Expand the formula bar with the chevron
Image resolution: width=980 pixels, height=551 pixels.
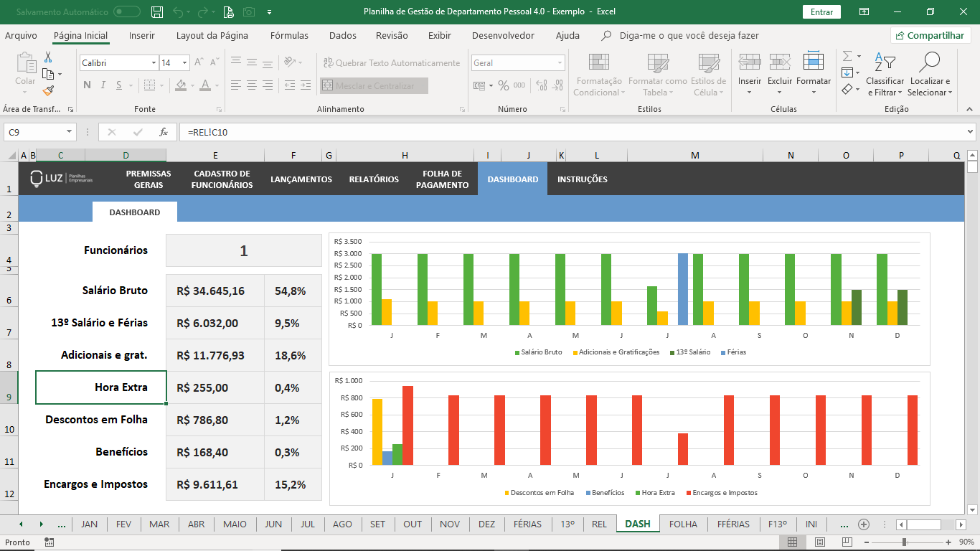pyautogui.click(x=971, y=132)
